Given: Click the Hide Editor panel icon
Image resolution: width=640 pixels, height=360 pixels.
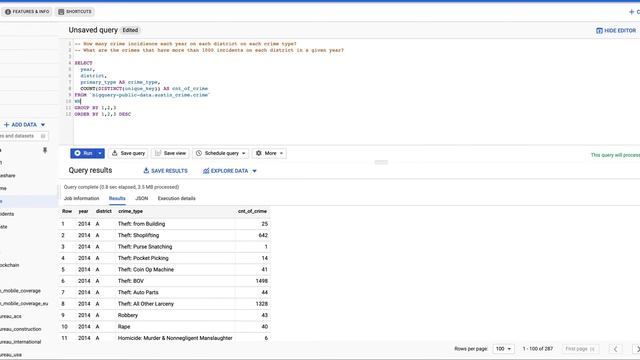Looking at the screenshot, I should 599,31.
